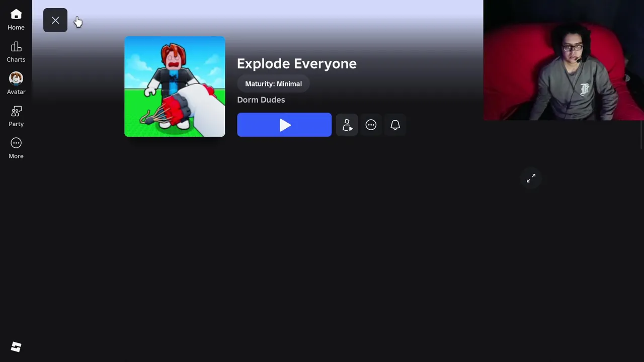Go to Home in sidebar
Screen dimensions: 644x362
(16, 20)
